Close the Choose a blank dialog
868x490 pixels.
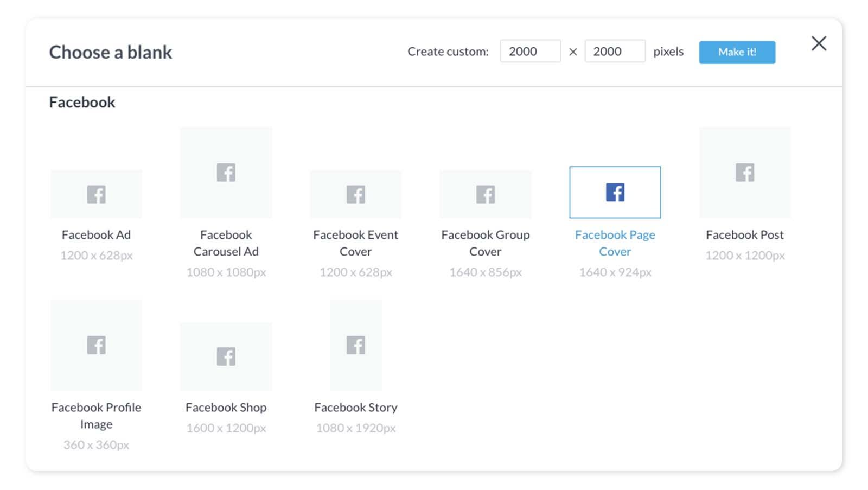(819, 43)
